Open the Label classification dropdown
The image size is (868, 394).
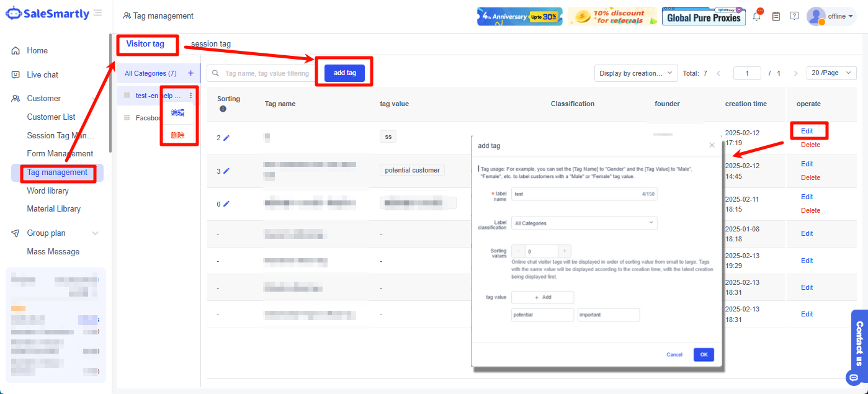coord(584,223)
